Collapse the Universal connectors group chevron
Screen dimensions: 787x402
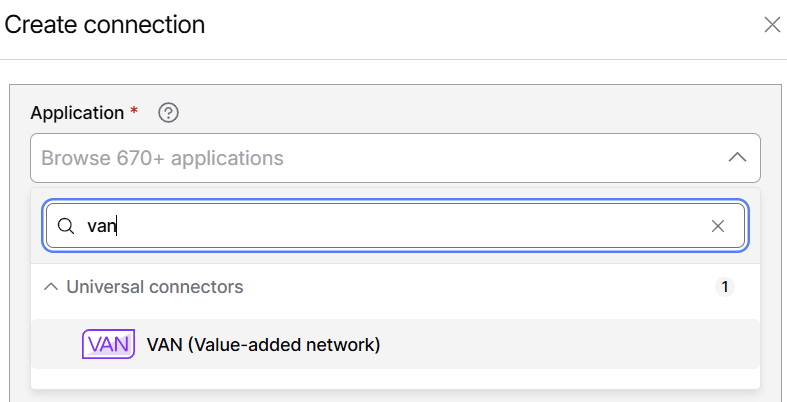[x=51, y=287]
